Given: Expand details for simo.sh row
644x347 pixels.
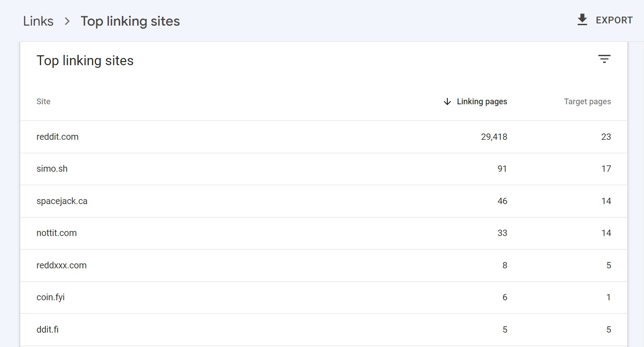Looking at the screenshot, I should 52,169.
